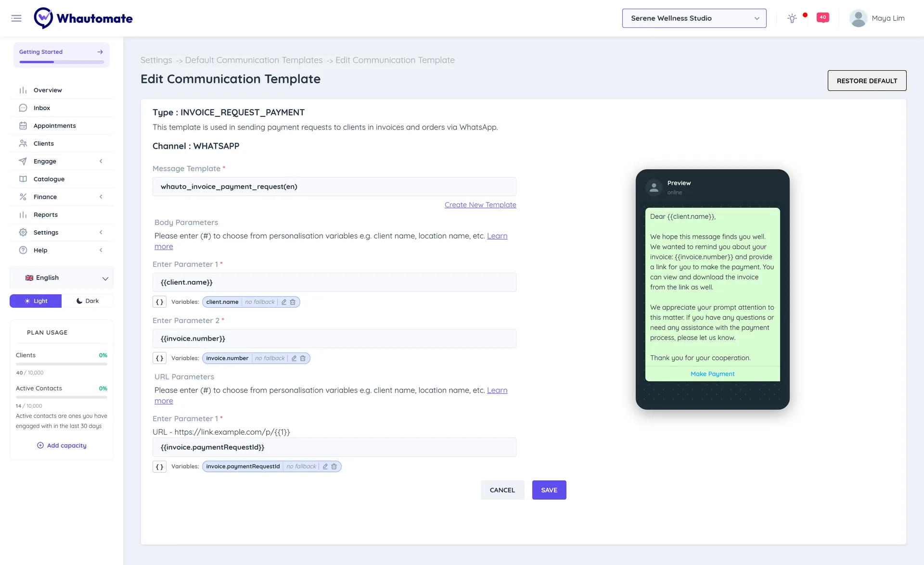
Task: Click the lightbulb tips icon
Action: point(792,18)
